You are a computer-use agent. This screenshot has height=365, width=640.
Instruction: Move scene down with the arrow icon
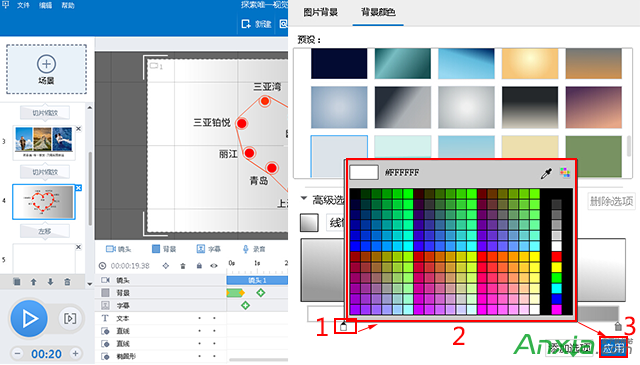pos(50,282)
